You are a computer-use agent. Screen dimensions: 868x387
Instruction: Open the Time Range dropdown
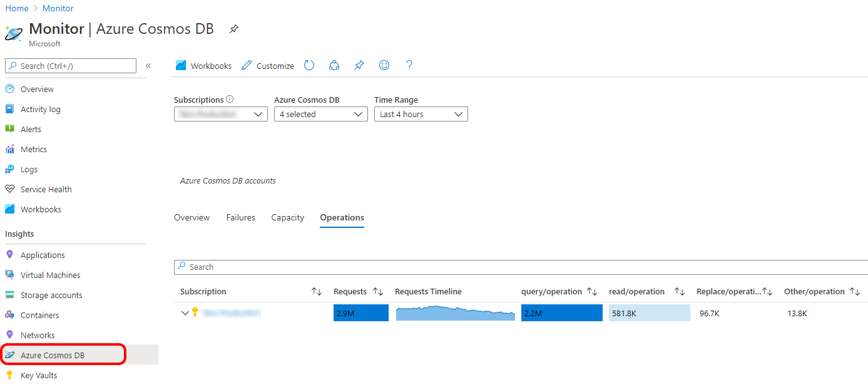[421, 113]
